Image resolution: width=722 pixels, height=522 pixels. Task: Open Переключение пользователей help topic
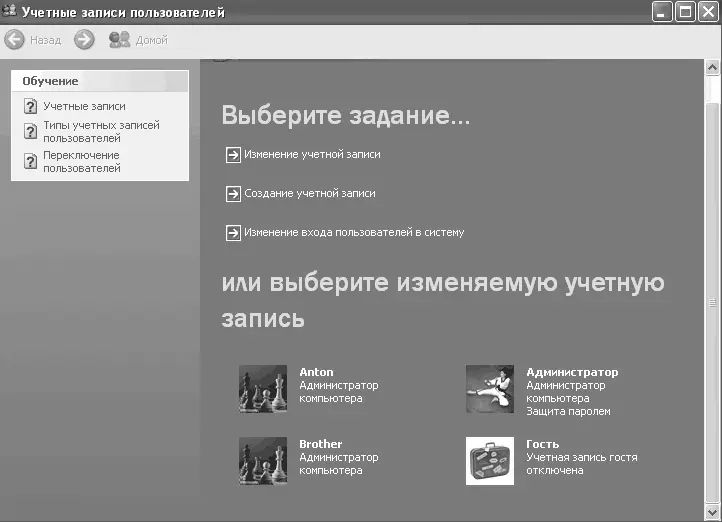pyautogui.click(x=82, y=162)
